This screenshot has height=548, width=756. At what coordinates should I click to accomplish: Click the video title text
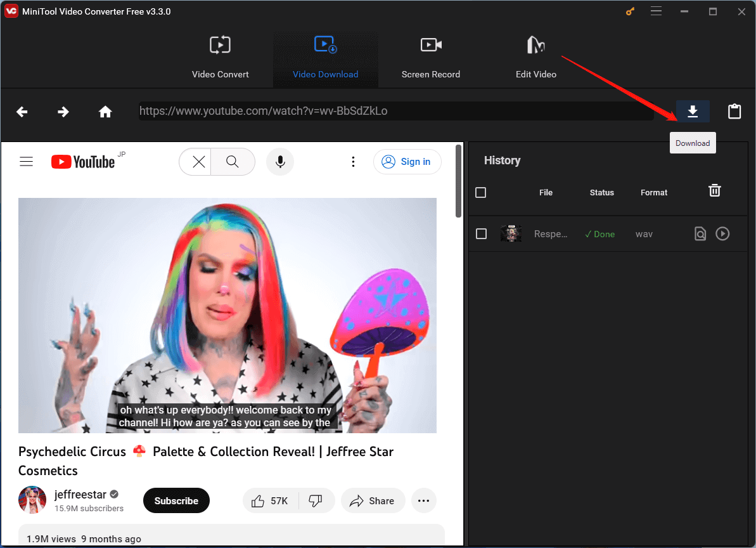206,460
